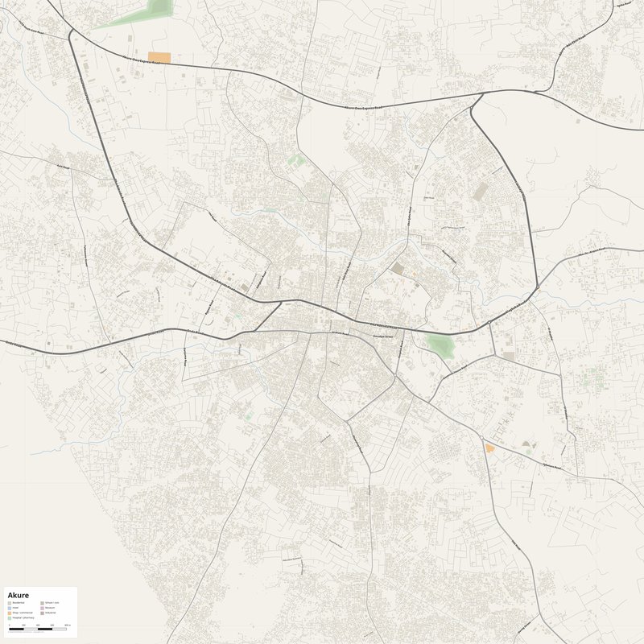Click the Akure map title

click(x=19, y=595)
